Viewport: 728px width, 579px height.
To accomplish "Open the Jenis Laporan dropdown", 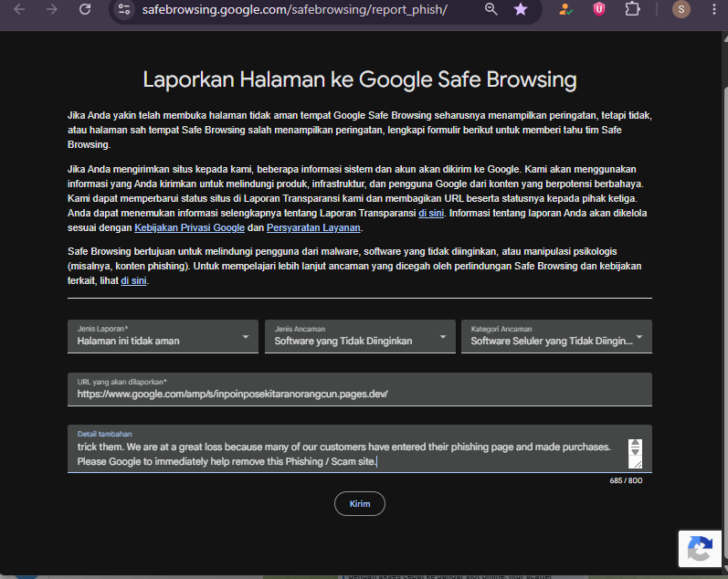I will coord(163,336).
